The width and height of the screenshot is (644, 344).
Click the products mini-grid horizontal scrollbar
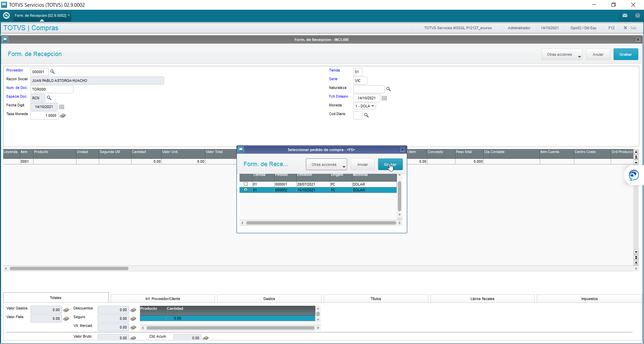click(230, 328)
